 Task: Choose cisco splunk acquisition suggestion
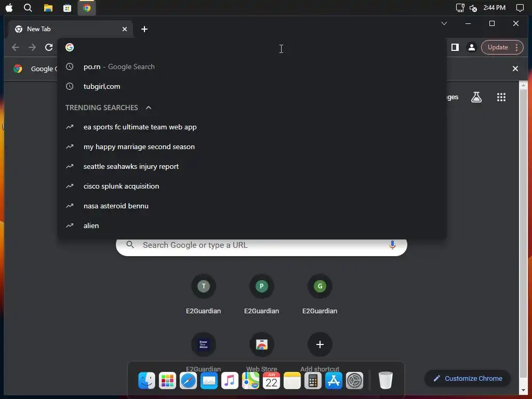click(252, 187)
